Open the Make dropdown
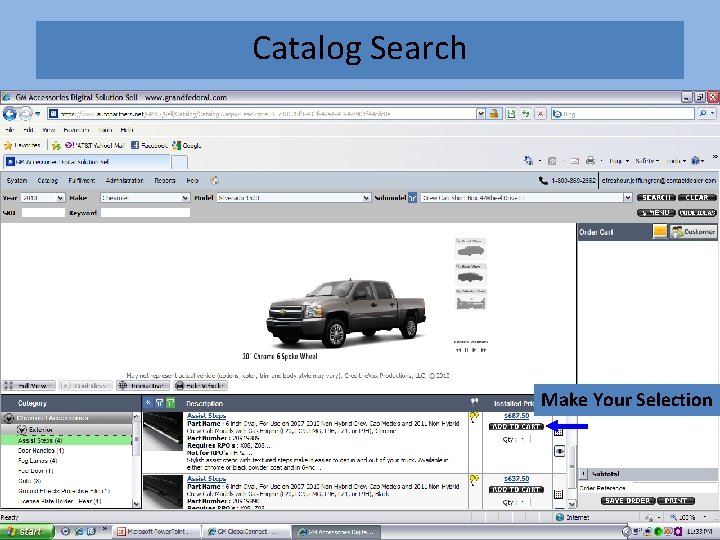The width and height of the screenshot is (720, 540). point(145,197)
